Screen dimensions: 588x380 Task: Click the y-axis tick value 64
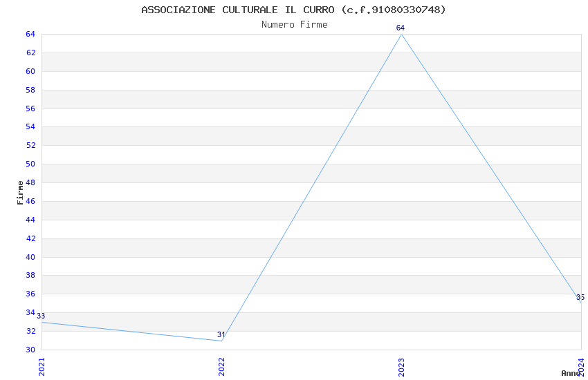(x=30, y=34)
